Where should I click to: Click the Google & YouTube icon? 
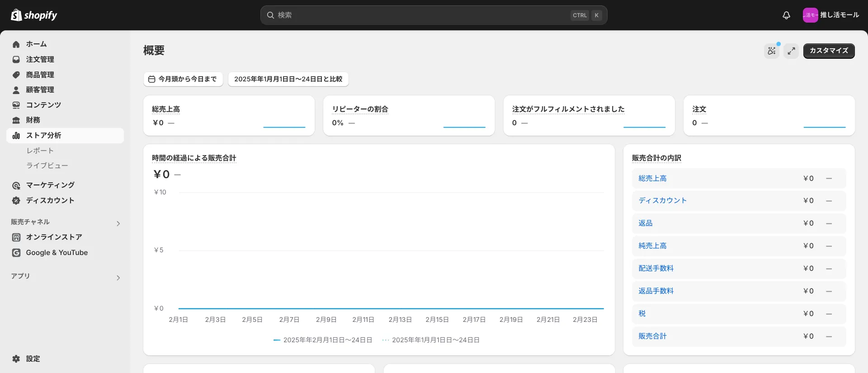tap(16, 253)
